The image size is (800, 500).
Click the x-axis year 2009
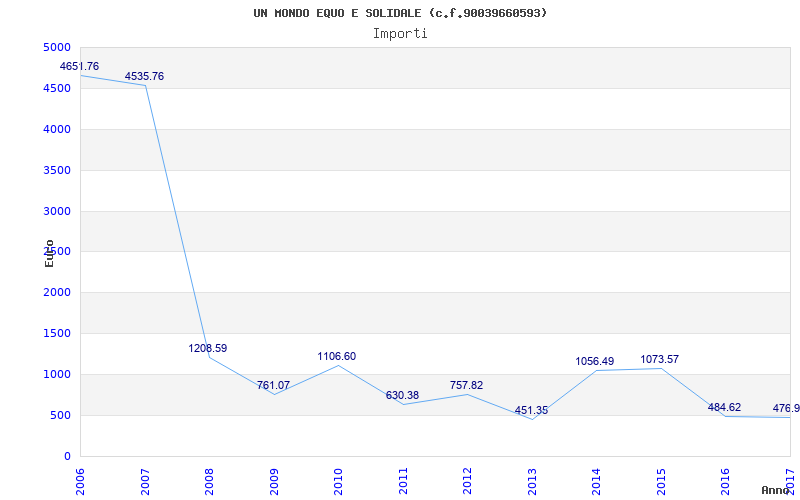(274, 482)
